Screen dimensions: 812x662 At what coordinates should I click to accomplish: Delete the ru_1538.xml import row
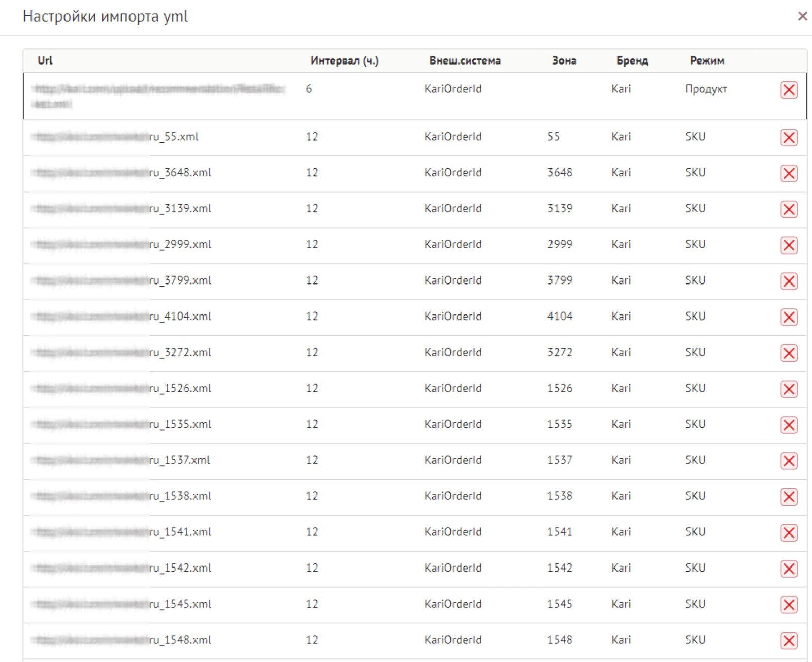pyautogui.click(x=789, y=497)
